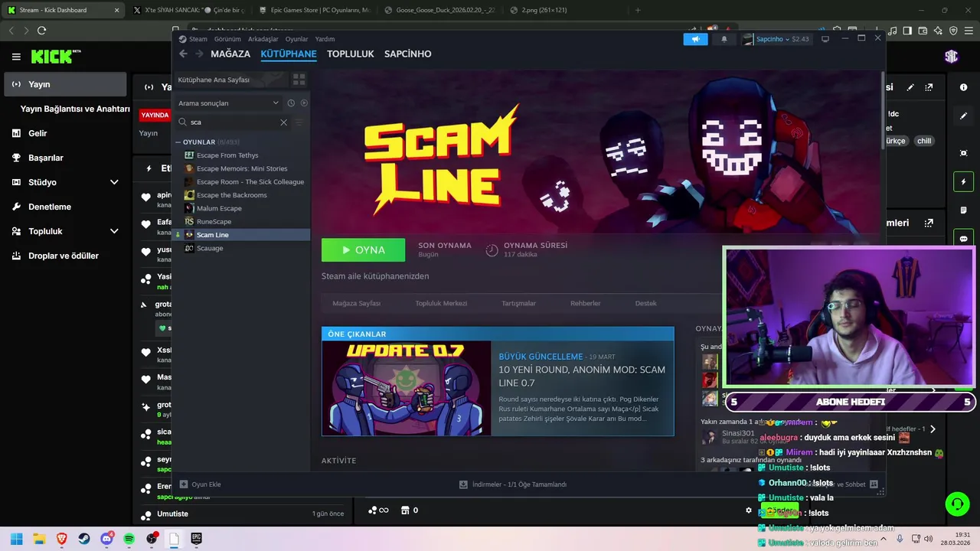Image resolution: width=980 pixels, height=551 pixels.
Task: Open the Oyunlar menu in Steam
Action: (x=296, y=39)
